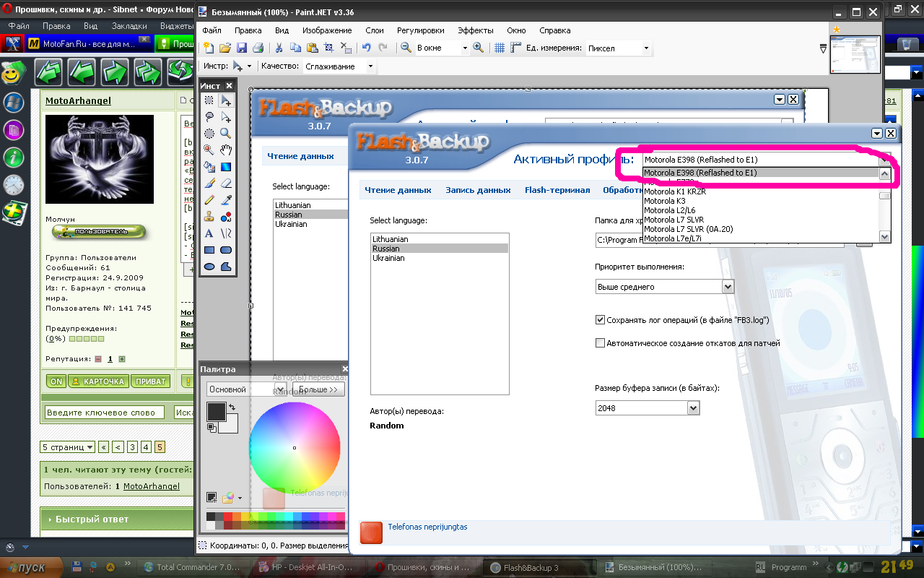Toggle rulers icon in toolbar
Screen dimensions: 924x578
[516, 48]
